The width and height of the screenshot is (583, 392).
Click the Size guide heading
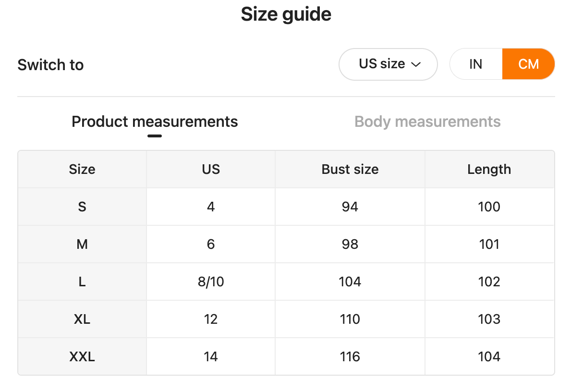(x=286, y=14)
